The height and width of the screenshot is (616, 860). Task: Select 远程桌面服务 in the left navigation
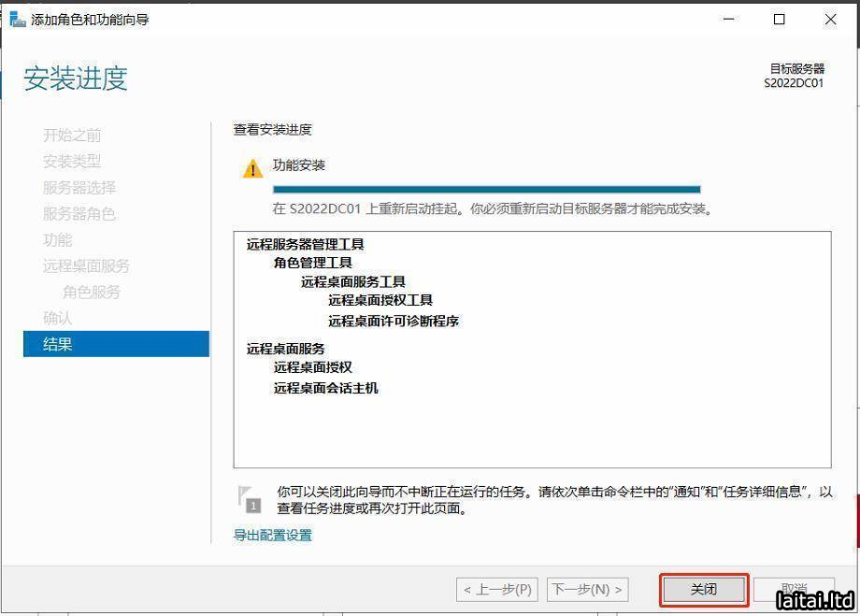pos(86,266)
